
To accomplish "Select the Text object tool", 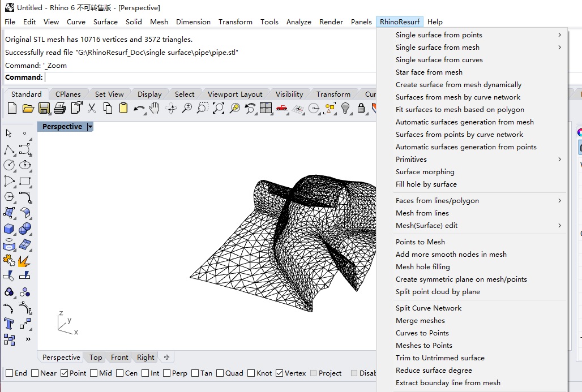I will click(10, 324).
